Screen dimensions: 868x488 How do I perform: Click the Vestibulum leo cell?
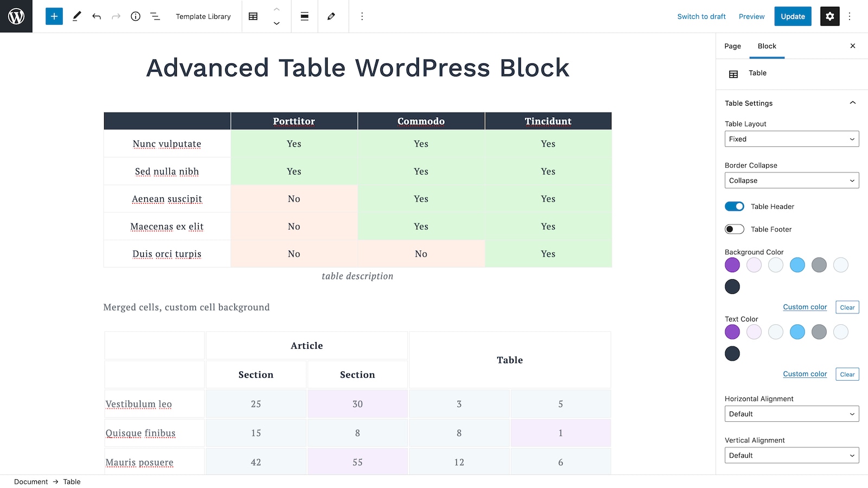[x=155, y=404]
